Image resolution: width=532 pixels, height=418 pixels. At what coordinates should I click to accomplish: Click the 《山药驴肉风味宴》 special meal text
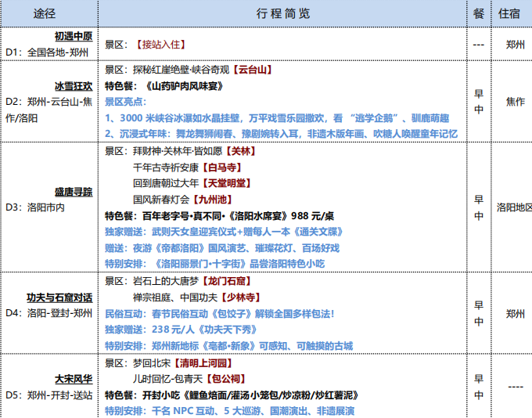coord(189,86)
